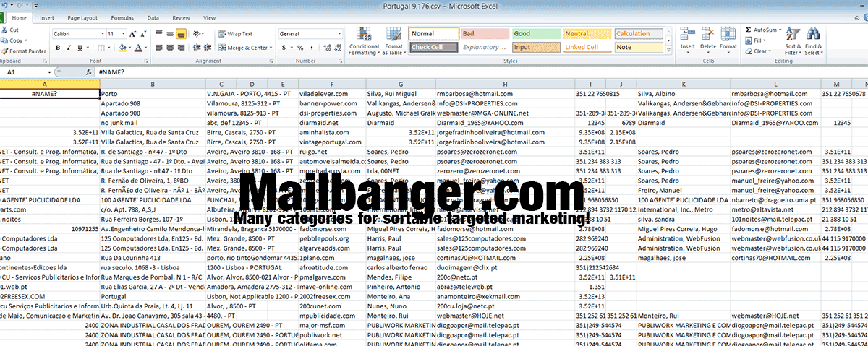Select Middle Align icon
Image resolution: width=868 pixels, height=346 pixels.
click(x=170, y=34)
